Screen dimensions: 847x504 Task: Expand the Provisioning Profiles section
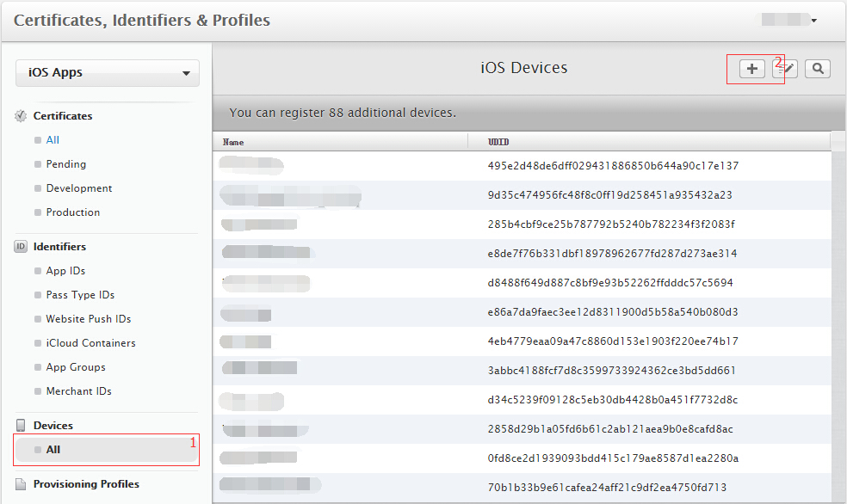coord(86,484)
